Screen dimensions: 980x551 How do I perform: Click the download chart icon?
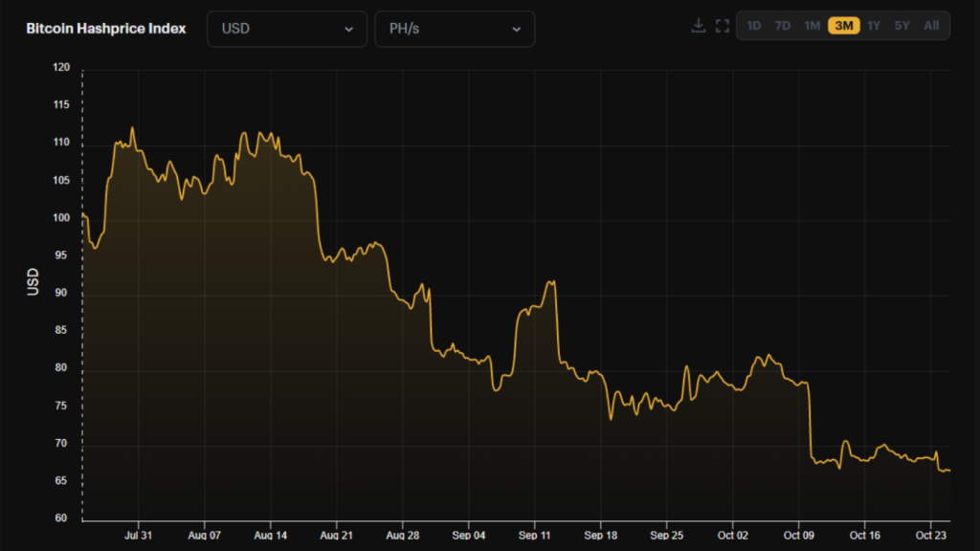699,26
